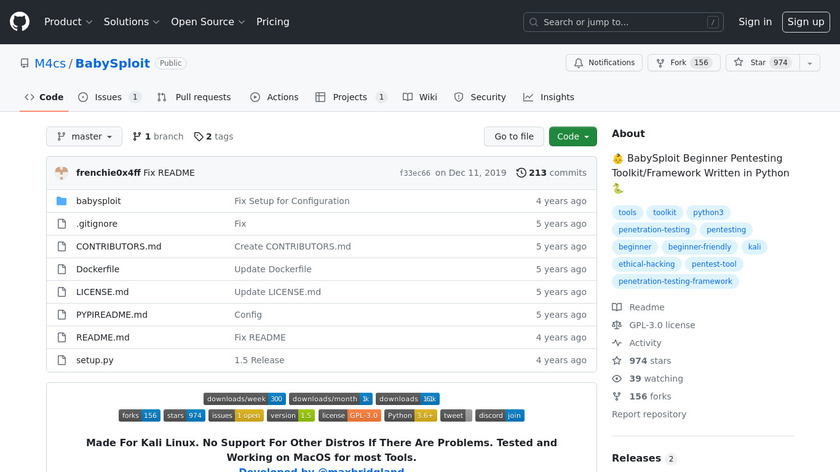Open the Pull requests tab
The width and height of the screenshot is (840, 472).
point(194,97)
